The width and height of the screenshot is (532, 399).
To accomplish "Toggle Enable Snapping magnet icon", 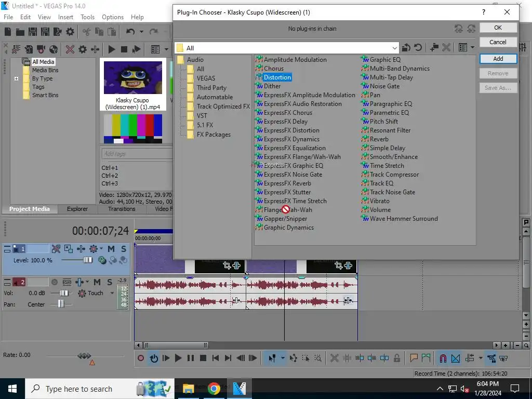I will [x=443, y=358].
